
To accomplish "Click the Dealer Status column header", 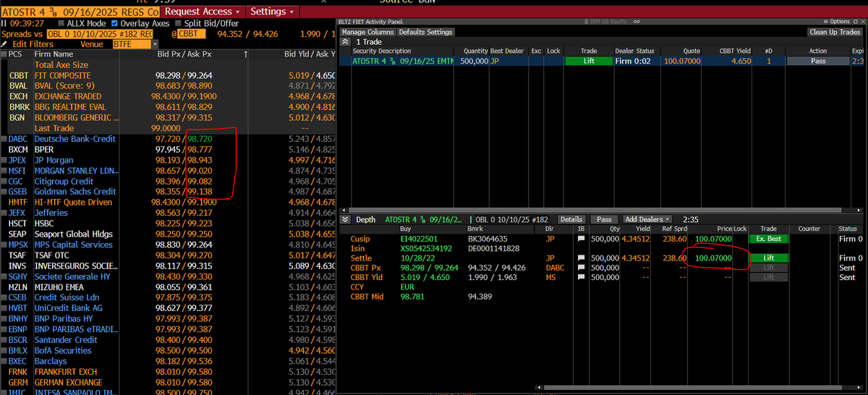I will coord(635,51).
